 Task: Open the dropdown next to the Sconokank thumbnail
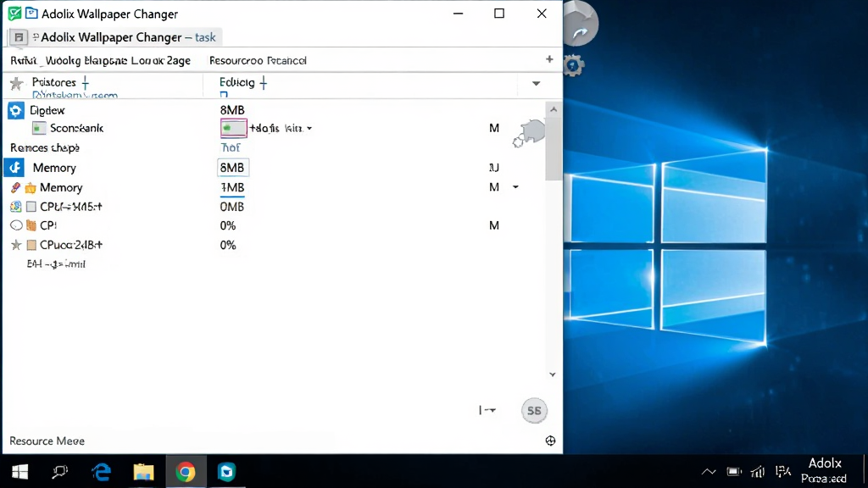pos(309,129)
